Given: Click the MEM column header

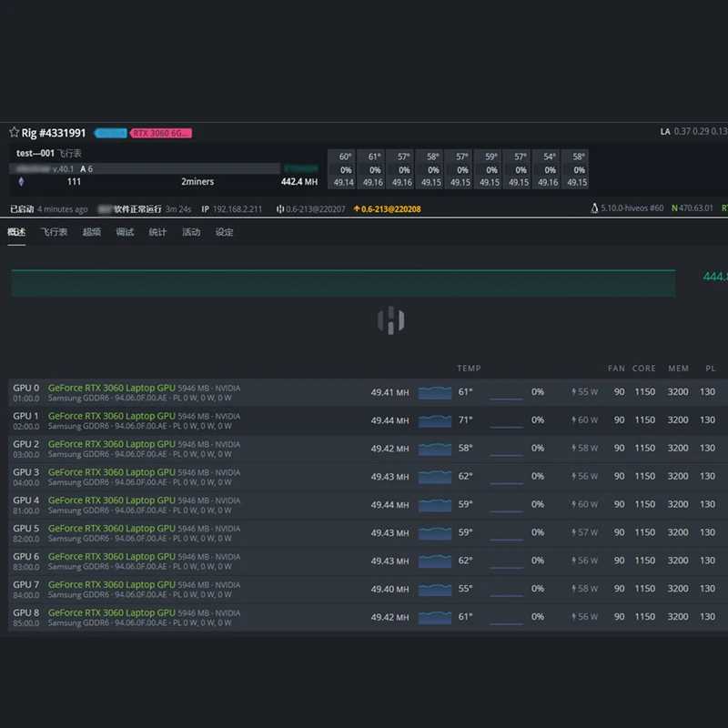Looking at the screenshot, I should (x=678, y=369).
